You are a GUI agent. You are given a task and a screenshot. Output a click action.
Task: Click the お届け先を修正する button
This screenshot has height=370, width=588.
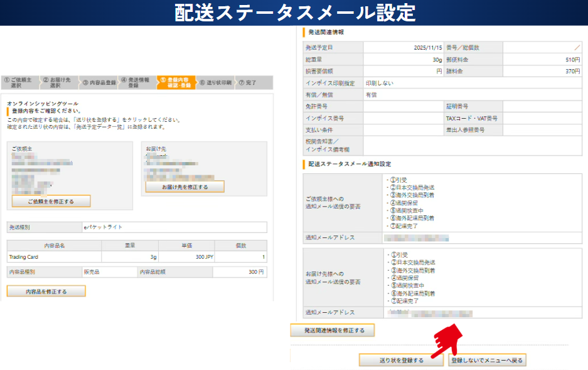point(184,187)
